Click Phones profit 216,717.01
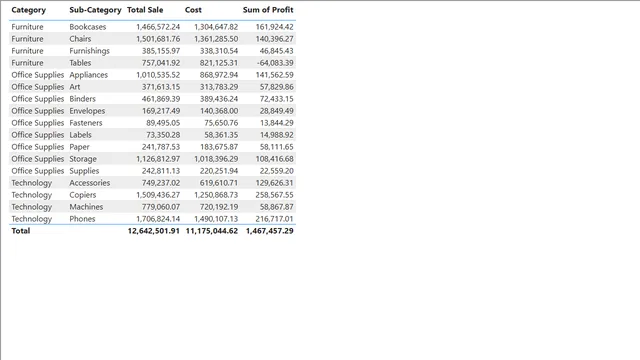The width and height of the screenshot is (640, 360). 274,219
